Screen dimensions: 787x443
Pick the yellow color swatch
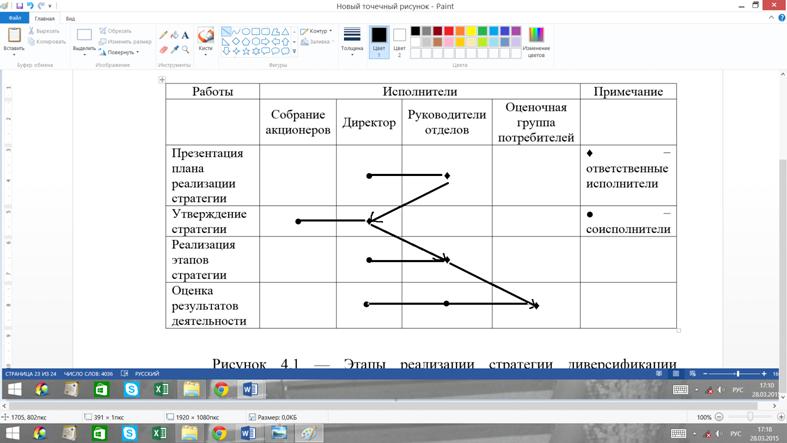[471, 31]
